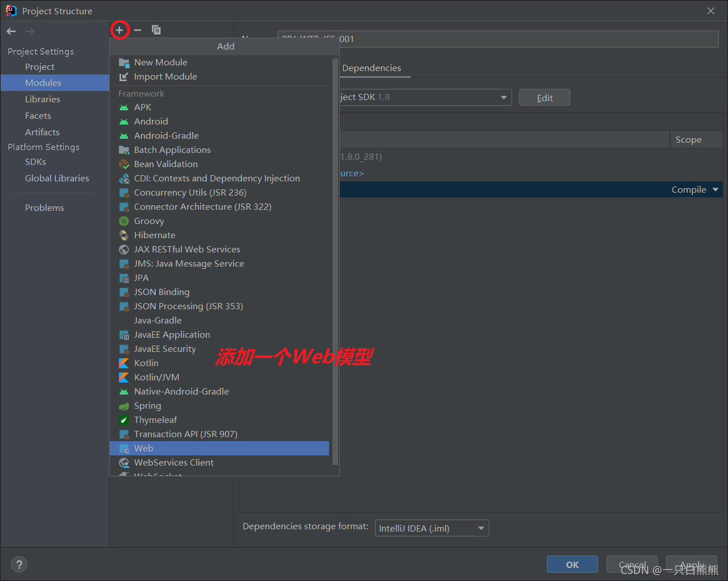
Task: Open Problems in the sidebar
Action: tap(55, 208)
